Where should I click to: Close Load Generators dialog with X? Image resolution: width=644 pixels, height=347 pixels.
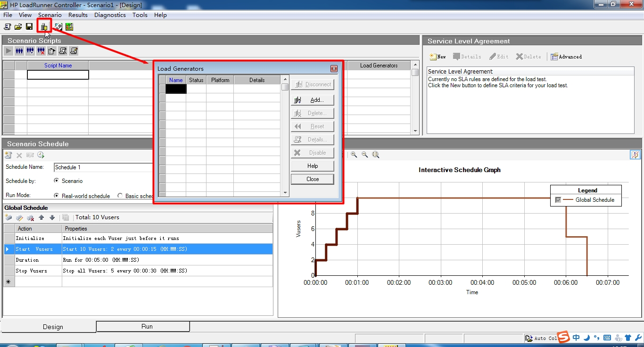click(334, 69)
